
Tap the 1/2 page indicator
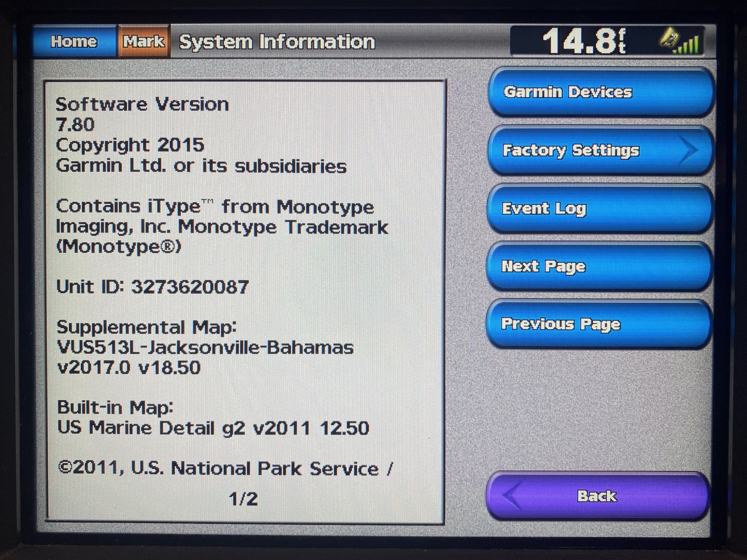coord(243,499)
